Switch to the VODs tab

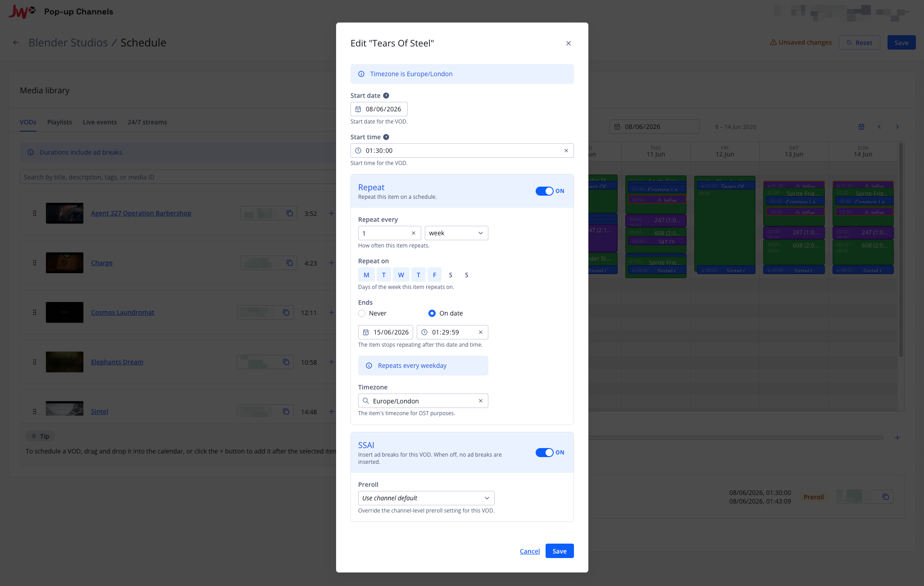pos(28,122)
